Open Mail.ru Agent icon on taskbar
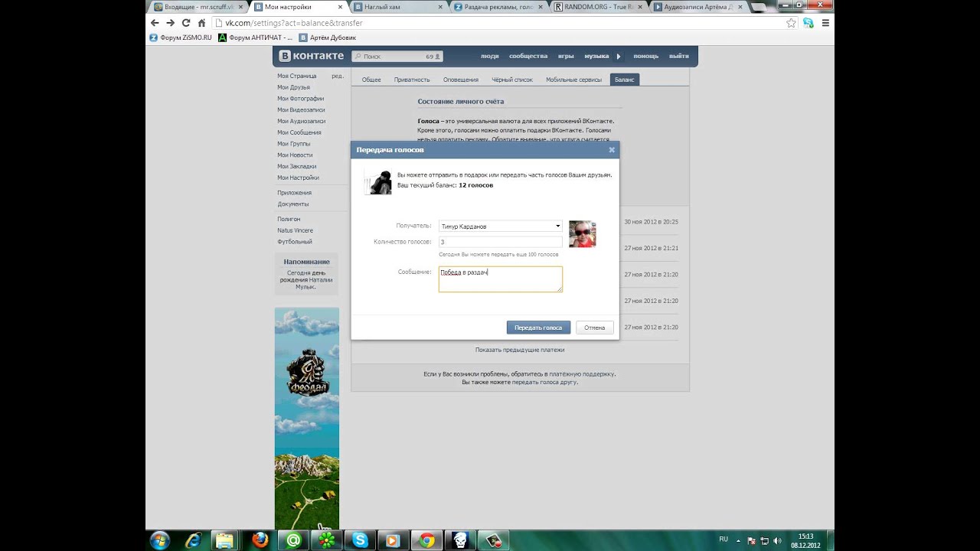The height and width of the screenshot is (551, 980). [x=293, y=540]
